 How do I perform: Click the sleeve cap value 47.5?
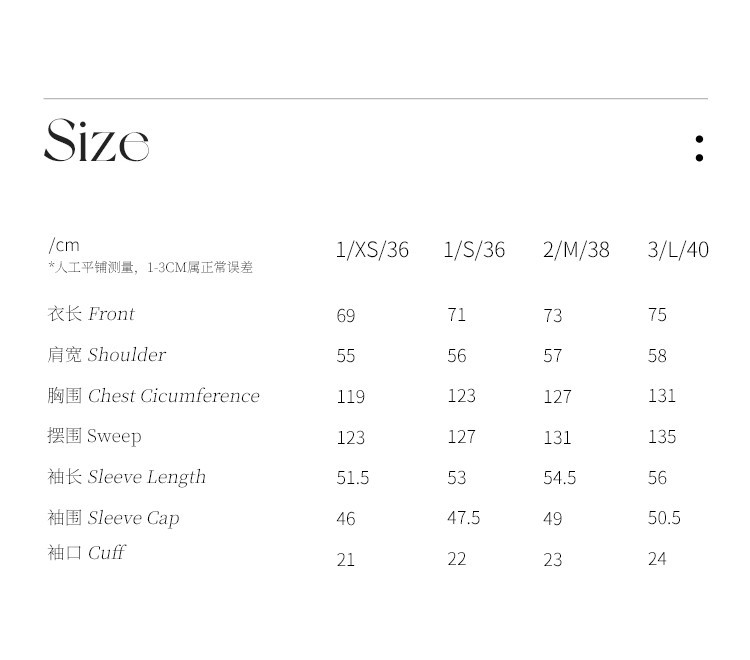coord(463,517)
